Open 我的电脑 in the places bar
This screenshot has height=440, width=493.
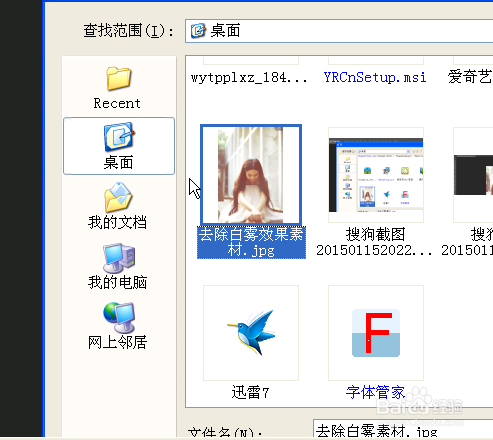118,266
